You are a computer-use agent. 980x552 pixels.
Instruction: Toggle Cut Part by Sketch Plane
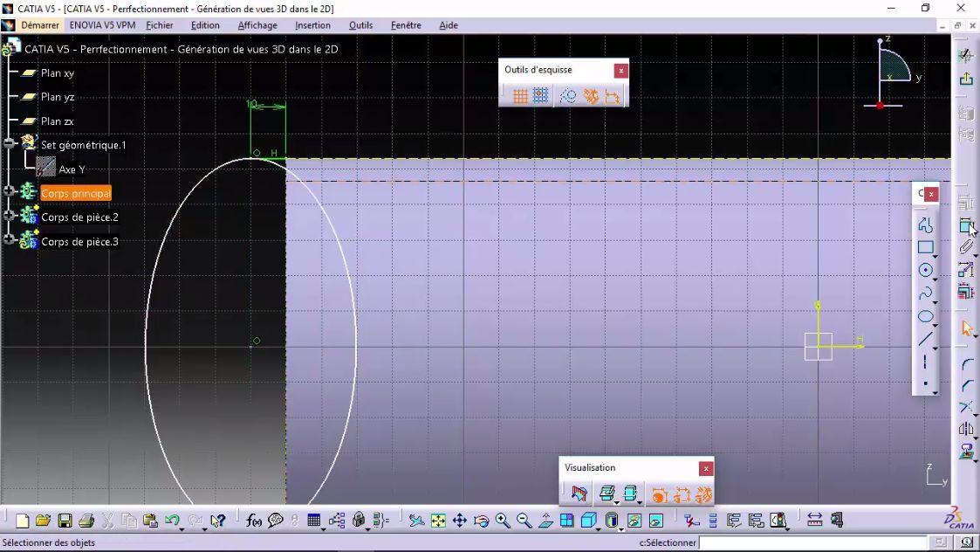(579, 494)
